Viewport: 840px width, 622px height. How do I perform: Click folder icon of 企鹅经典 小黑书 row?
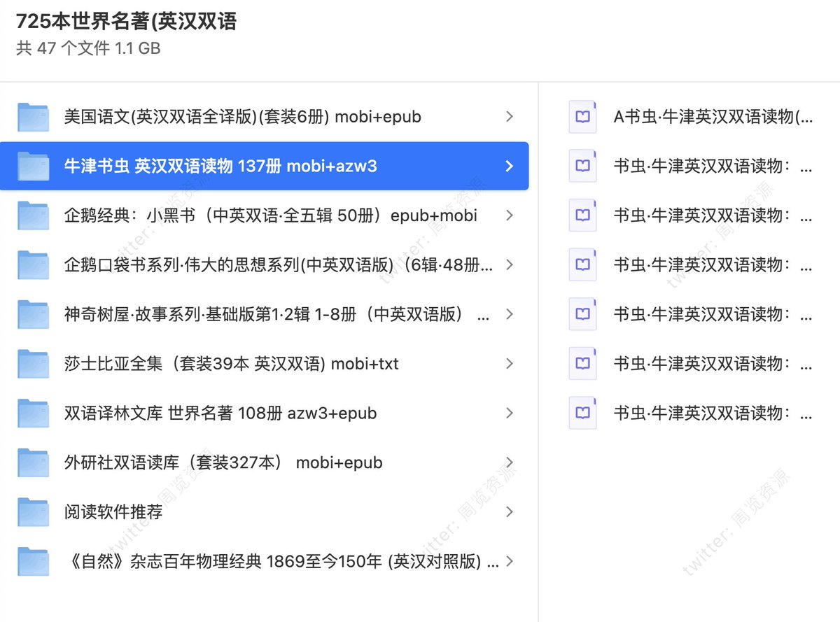(x=33, y=215)
